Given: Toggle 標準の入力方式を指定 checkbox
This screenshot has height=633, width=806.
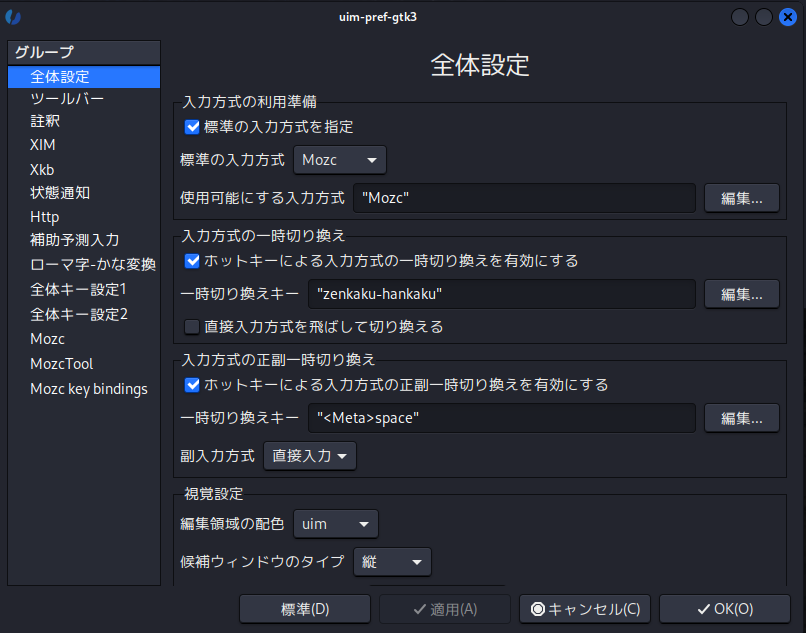Looking at the screenshot, I should 192,126.
